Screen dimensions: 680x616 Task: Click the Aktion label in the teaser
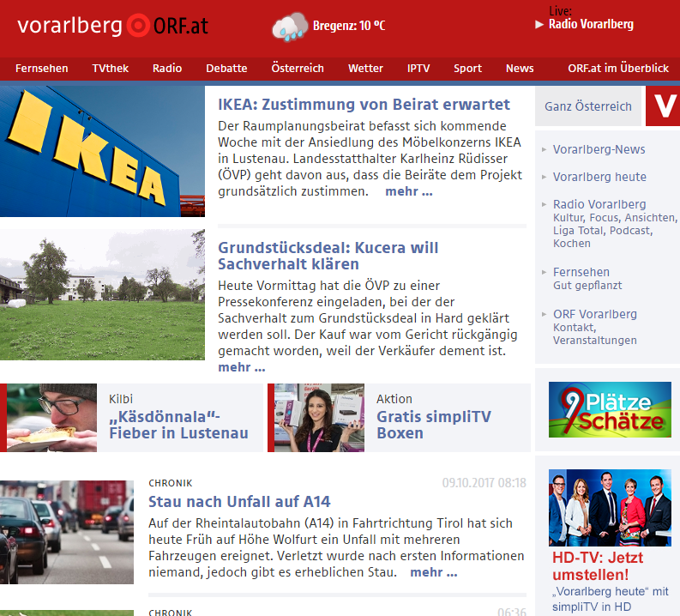(x=394, y=399)
